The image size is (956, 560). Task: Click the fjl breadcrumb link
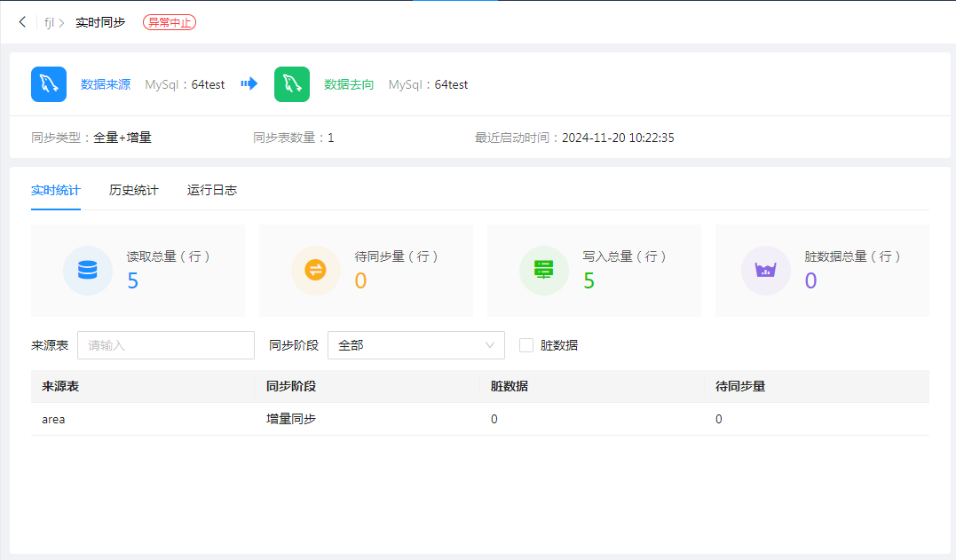(x=49, y=23)
